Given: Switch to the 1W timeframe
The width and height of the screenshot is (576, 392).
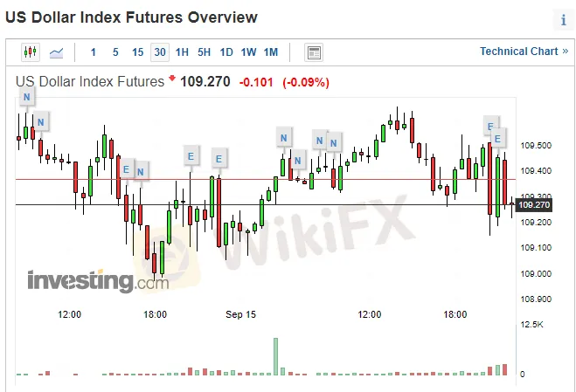Looking at the screenshot, I should 248,52.
